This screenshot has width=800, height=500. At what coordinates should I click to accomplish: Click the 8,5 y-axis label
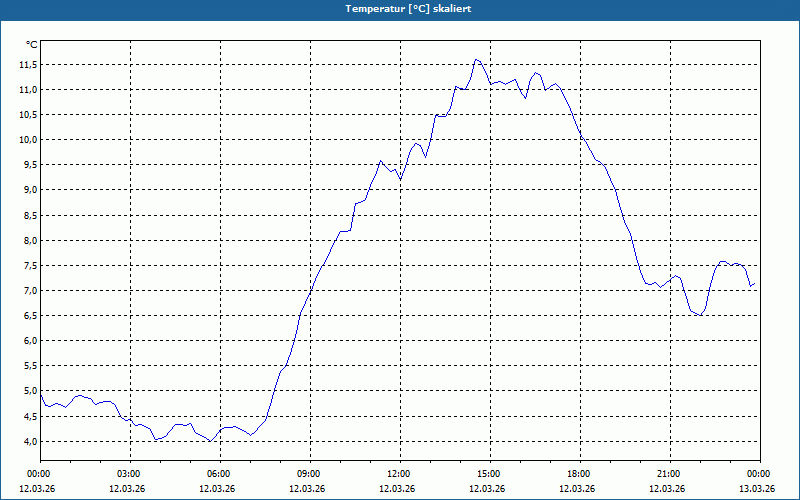click(30, 215)
